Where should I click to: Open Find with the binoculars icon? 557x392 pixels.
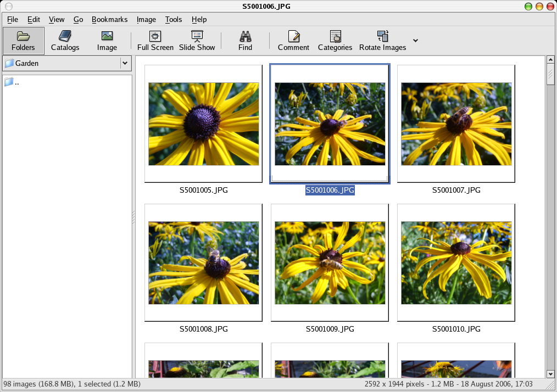(x=245, y=41)
